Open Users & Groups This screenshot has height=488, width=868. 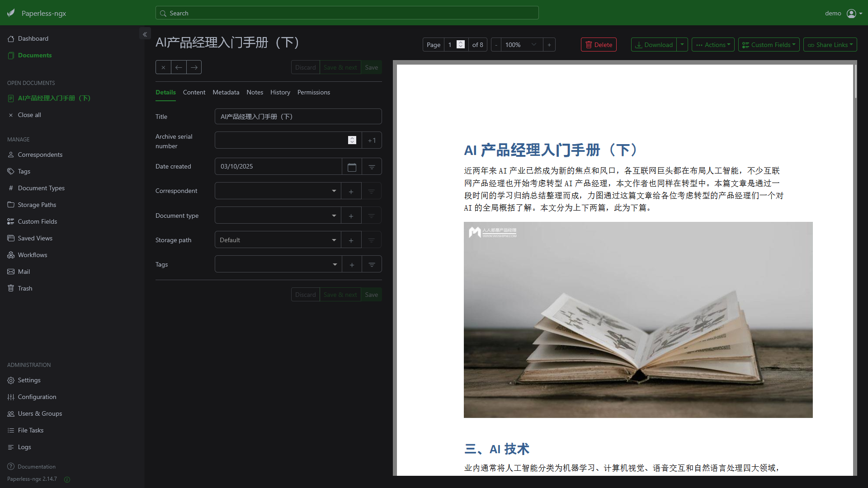(72, 413)
